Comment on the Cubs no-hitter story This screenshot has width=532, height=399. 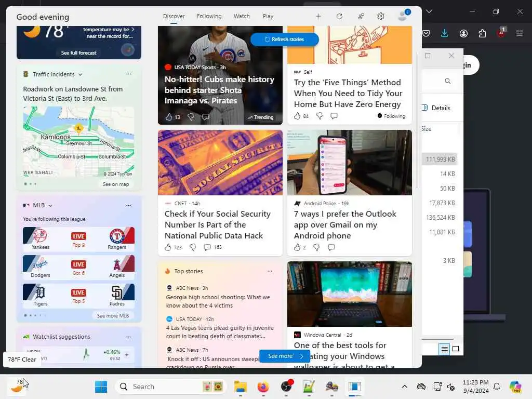[x=206, y=117]
